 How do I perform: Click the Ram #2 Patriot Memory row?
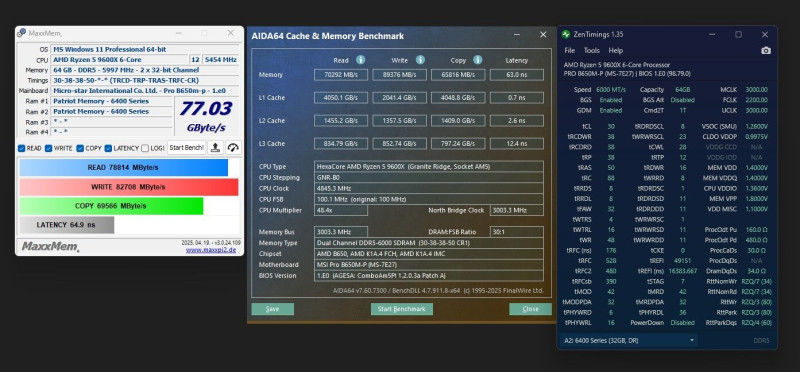click(x=112, y=111)
